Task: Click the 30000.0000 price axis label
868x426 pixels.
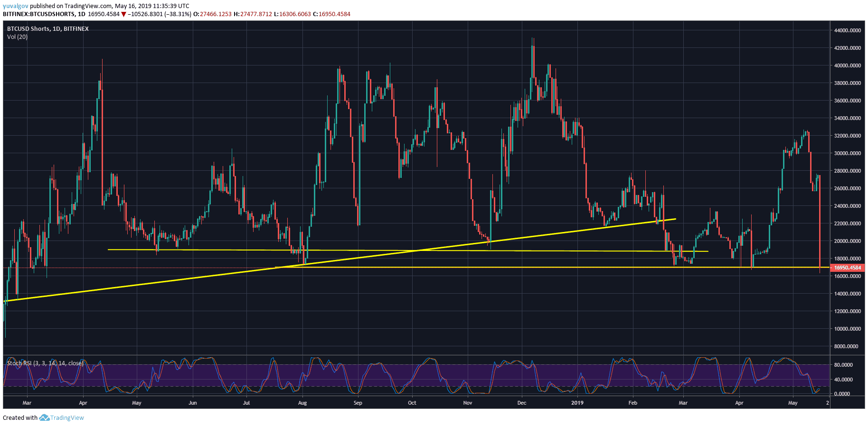Action: (x=848, y=153)
